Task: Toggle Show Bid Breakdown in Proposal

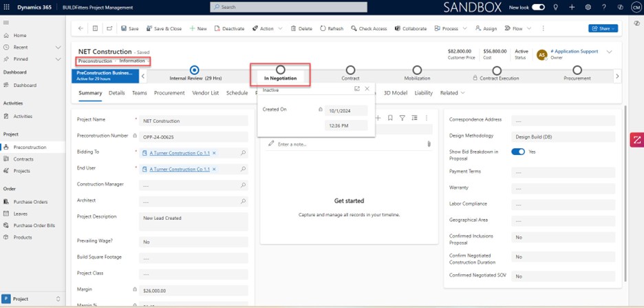Action: click(518, 152)
